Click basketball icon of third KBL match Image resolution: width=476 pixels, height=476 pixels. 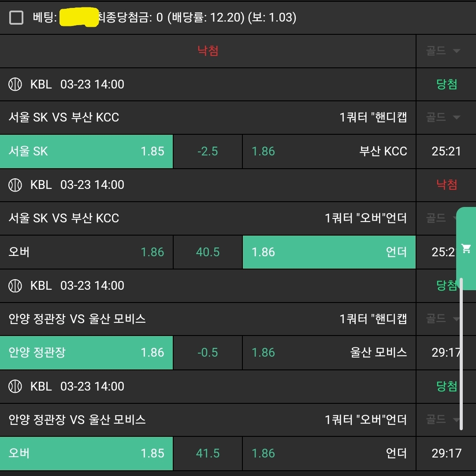15,286
